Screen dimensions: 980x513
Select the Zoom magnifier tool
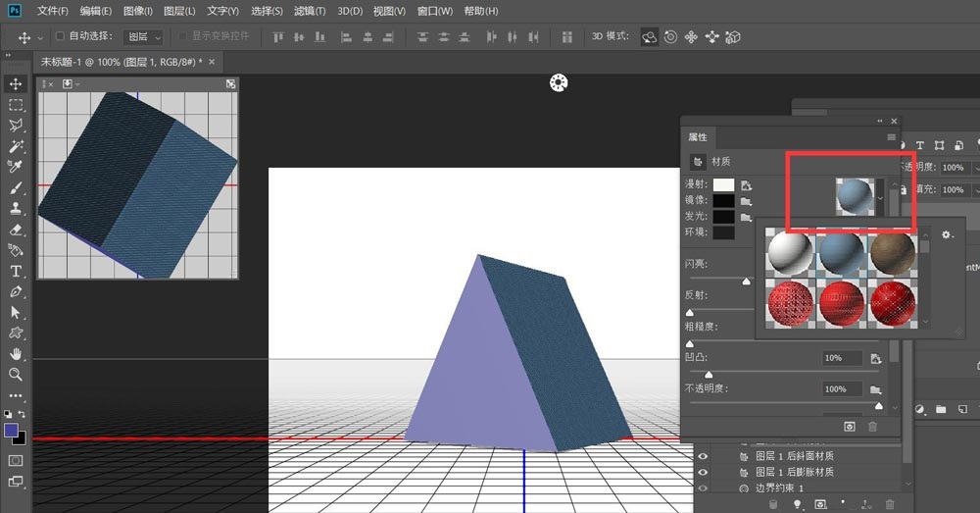point(16,374)
